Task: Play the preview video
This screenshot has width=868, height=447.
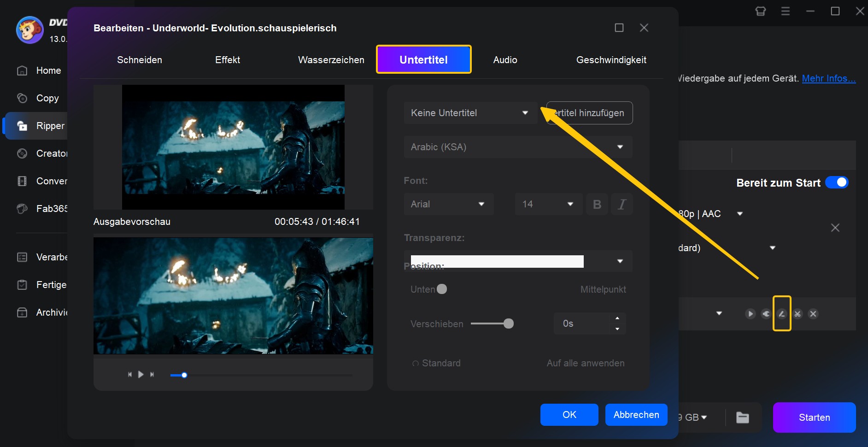Action: tap(141, 375)
